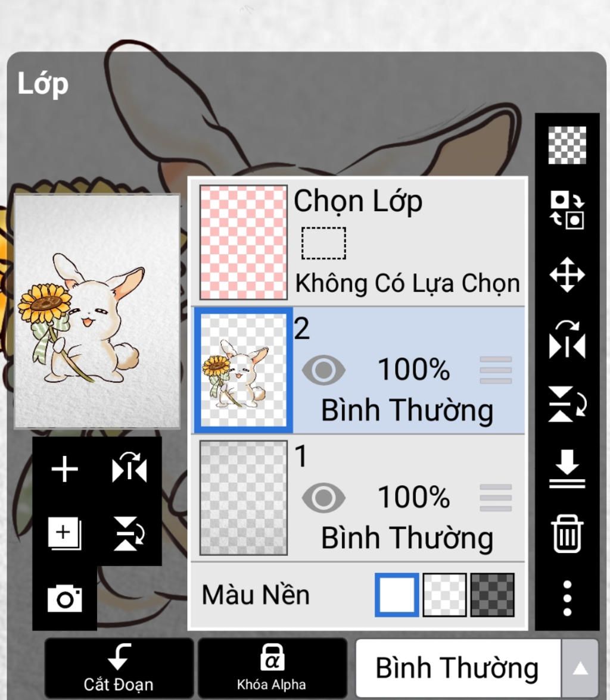The height and width of the screenshot is (700, 610).
Task: Hide layer 2 with its eye icon
Action: pyautogui.click(x=323, y=370)
